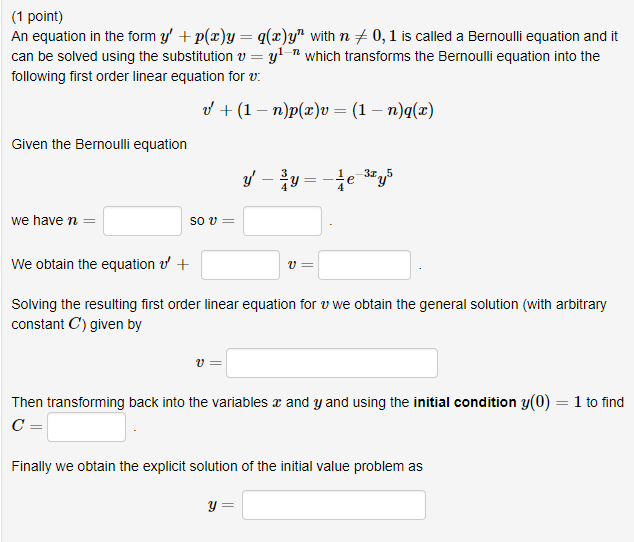Focus the substitution field after 'so v ='

click(x=282, y=220)
